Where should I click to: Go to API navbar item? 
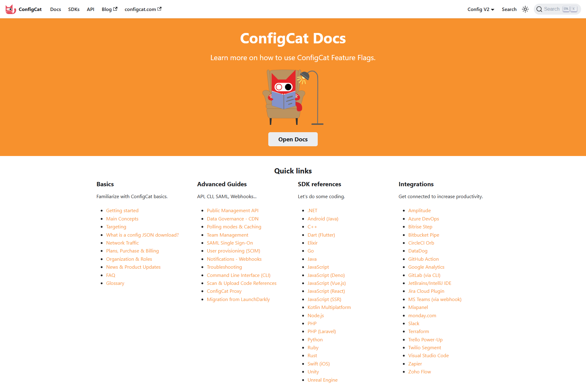point(90,9)
